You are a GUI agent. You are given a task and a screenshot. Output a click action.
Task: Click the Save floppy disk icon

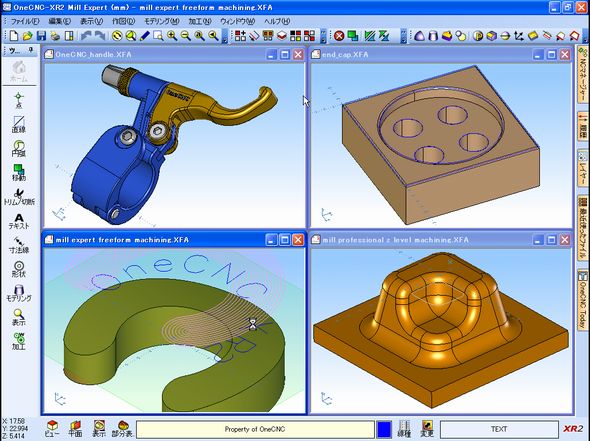click(41, 36)
